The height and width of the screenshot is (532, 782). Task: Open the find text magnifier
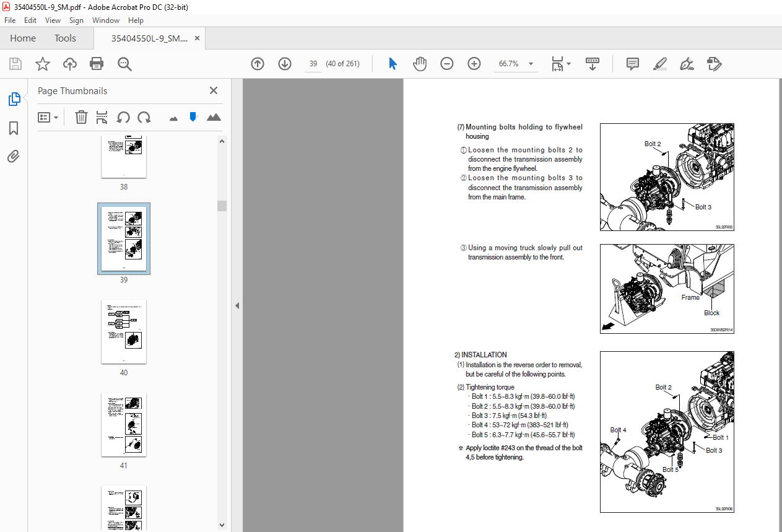(124, 64)
